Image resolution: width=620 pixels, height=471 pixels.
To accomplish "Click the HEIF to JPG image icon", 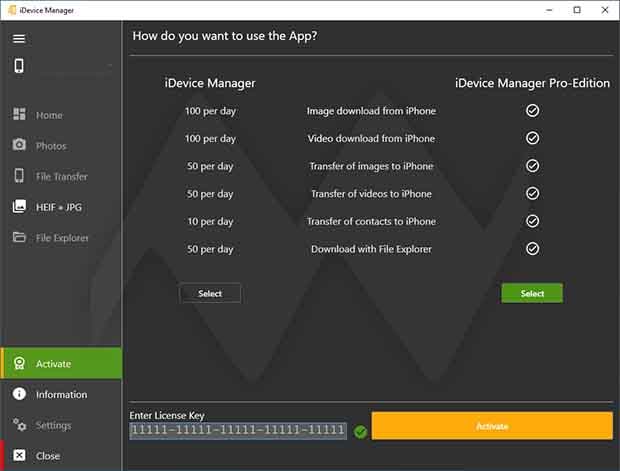I will pos(19,206).
